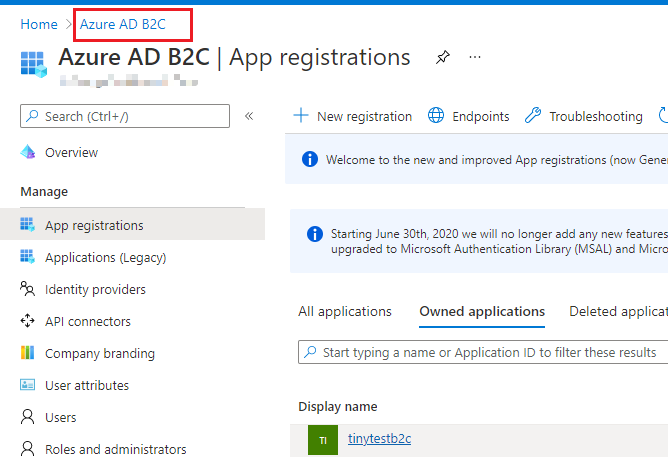Open Applications (Legacy) menu item
The height and width of the screenshot is (458, 668).
tap(106, 257)
